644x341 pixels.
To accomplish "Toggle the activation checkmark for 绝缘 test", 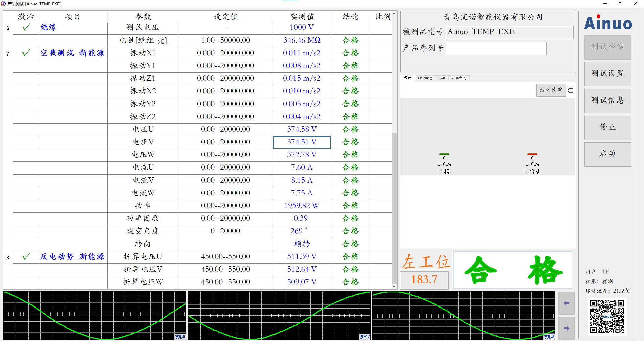I will (x=25, y=28).
